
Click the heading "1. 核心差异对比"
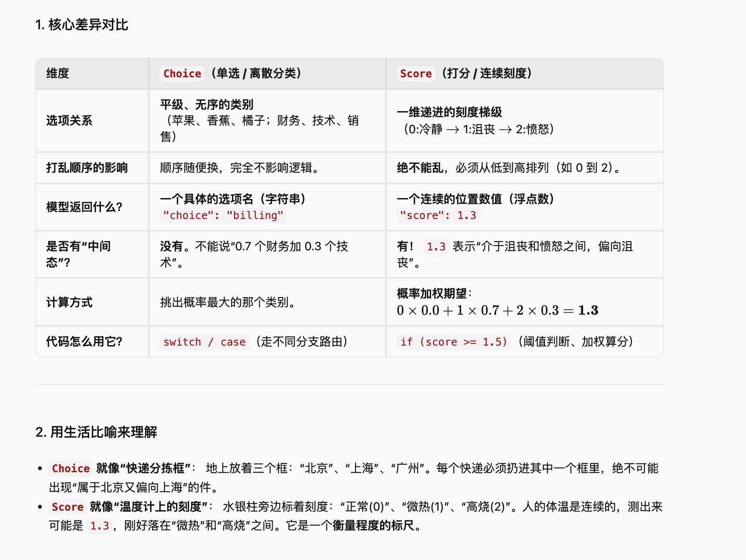tap(82, 25)
